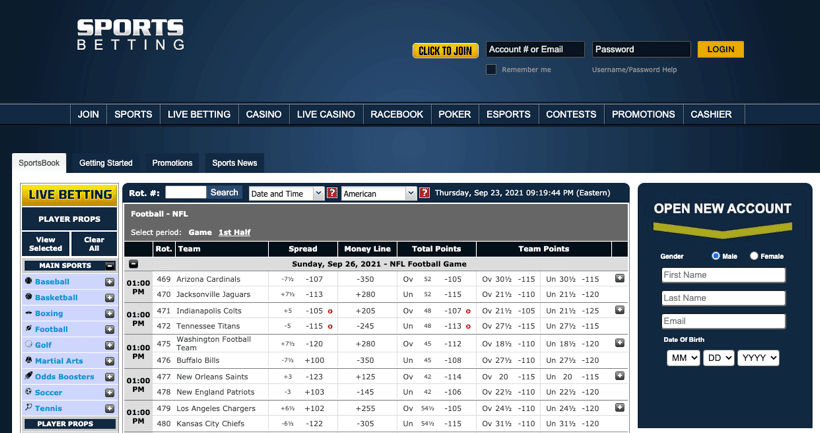Open the LIVE BETTING menu item
The height and width of the screenshot is (433, 820).
click(x=199, y=115)
